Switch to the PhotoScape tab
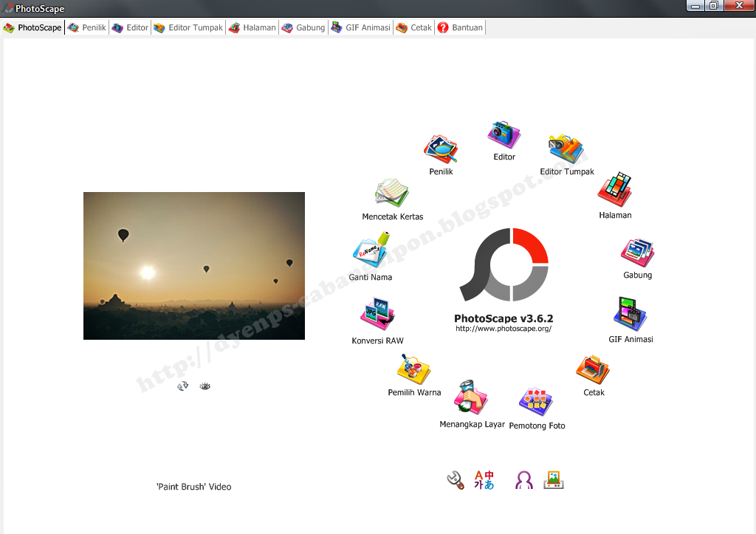Image resolution: width=756 pixels, height=534 pixels. tap(32, 27)
